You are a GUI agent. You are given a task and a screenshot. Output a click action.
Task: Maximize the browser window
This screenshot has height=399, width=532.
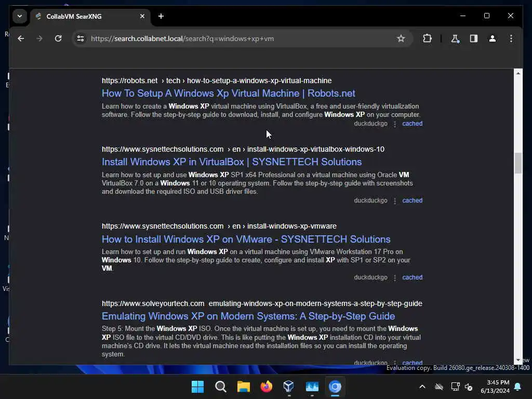coord(486,16)
